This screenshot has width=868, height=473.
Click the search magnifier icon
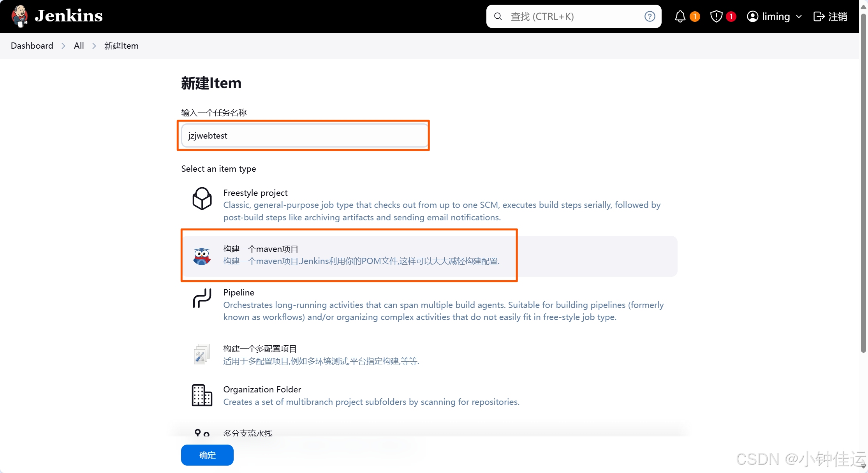(x=498, y=16)
